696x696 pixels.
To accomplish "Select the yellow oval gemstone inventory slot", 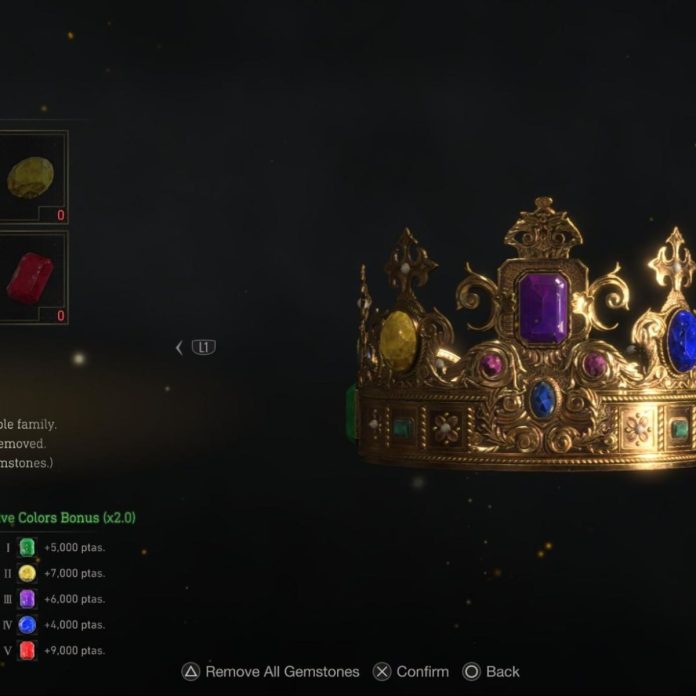I will [32, 177].
